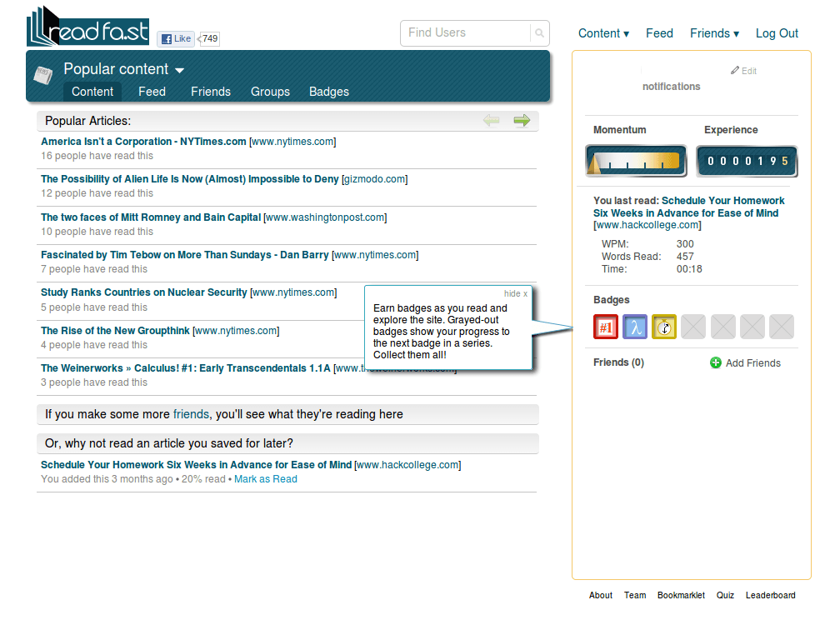Open the red #1 badge
840x635 pixels.
[606, 327]
